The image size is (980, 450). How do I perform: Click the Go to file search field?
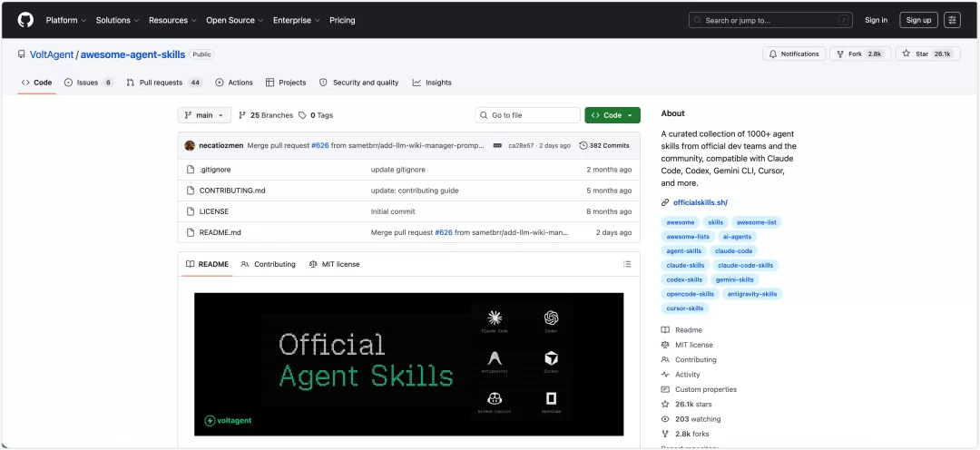pyautogui.click(x=528, y=115)
